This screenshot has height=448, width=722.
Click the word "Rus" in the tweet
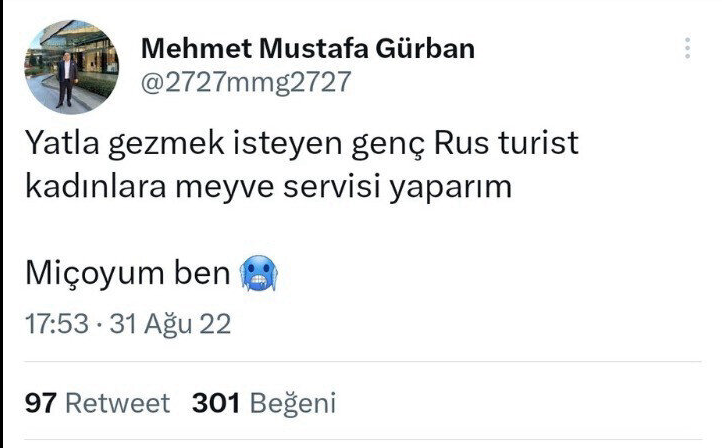click(459, 145)
